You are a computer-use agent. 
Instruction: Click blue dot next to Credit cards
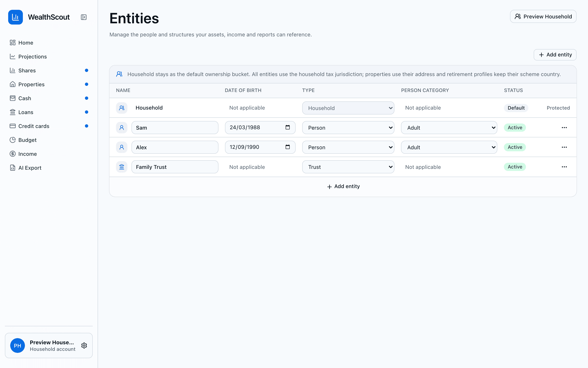tap(87, 126)
